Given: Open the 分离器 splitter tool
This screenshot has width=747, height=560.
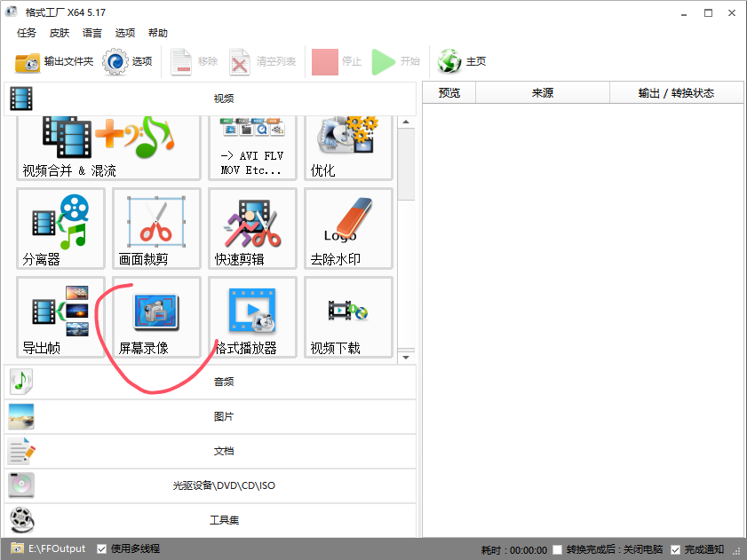Looking at the screenshot, I should click(60, 228).
